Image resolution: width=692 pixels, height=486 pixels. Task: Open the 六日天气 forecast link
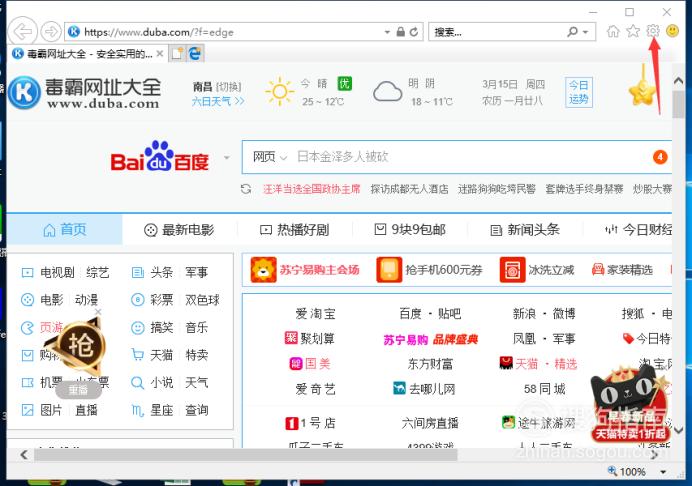click(218, 102)
